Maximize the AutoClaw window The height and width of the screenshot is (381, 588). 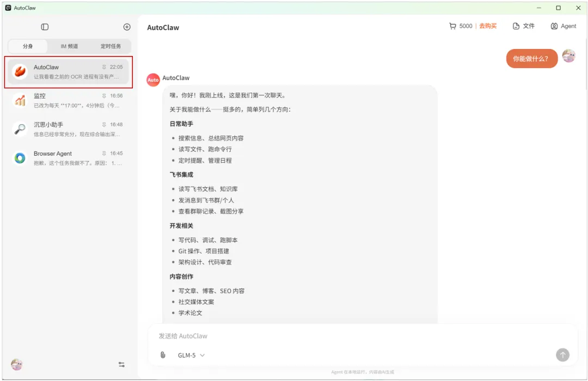[559, 8]
